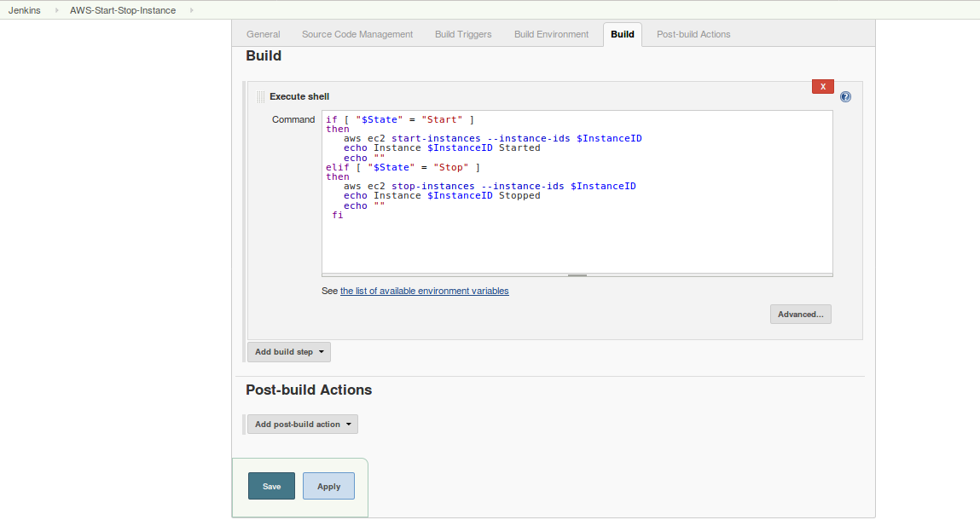Open help for Execute shell step
Viewport: 980px width, 520px height.
pyautogui.click(x=845, y=97)
